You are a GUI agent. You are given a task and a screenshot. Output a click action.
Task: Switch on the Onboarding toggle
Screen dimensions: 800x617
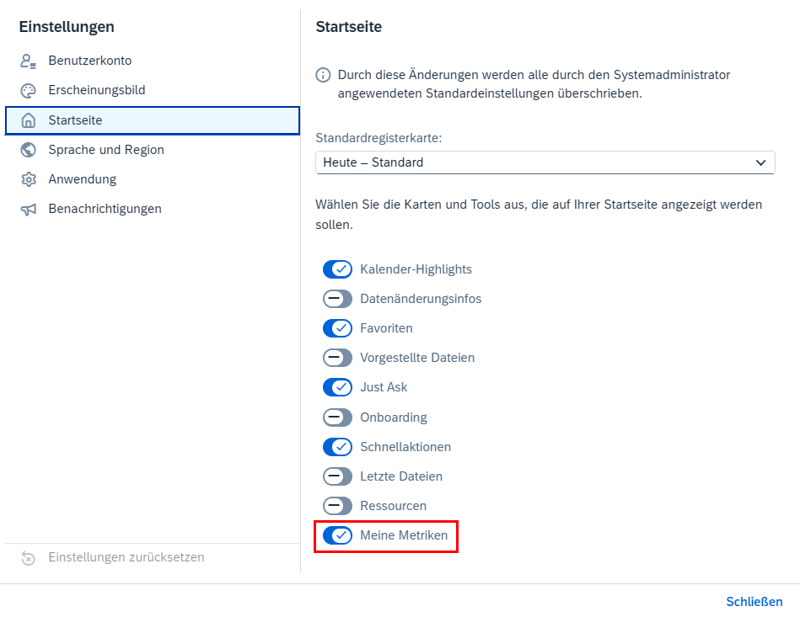point(338,417)
